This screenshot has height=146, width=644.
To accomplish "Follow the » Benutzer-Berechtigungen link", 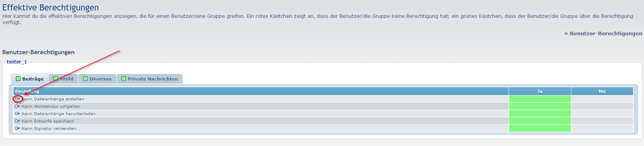I will click(603, 33).
